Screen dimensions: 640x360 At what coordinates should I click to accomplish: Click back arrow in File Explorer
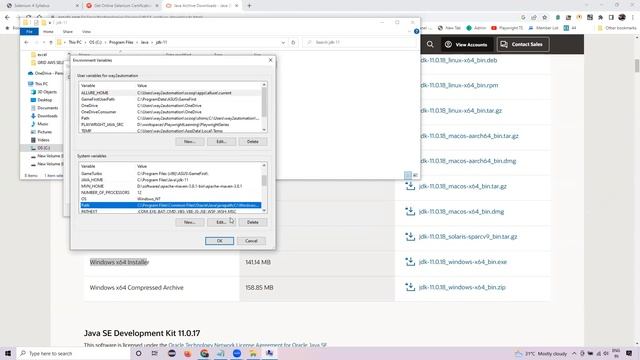click(27, 42)
